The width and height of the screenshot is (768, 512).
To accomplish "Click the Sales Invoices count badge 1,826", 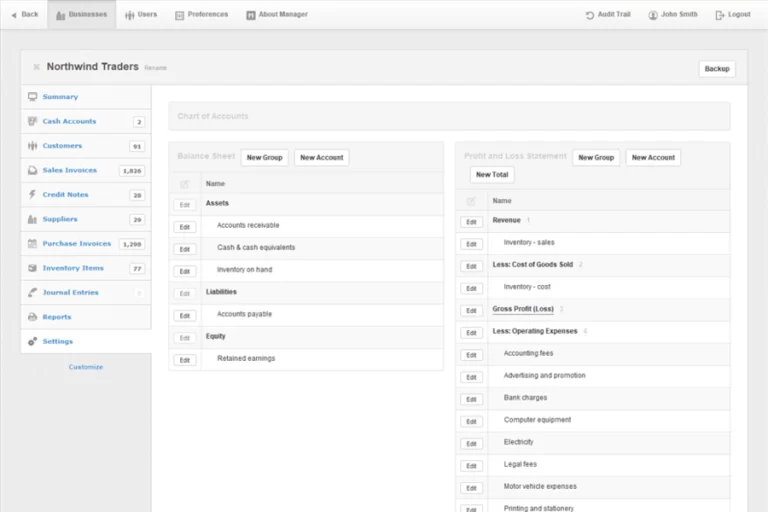I will point(132,171).
